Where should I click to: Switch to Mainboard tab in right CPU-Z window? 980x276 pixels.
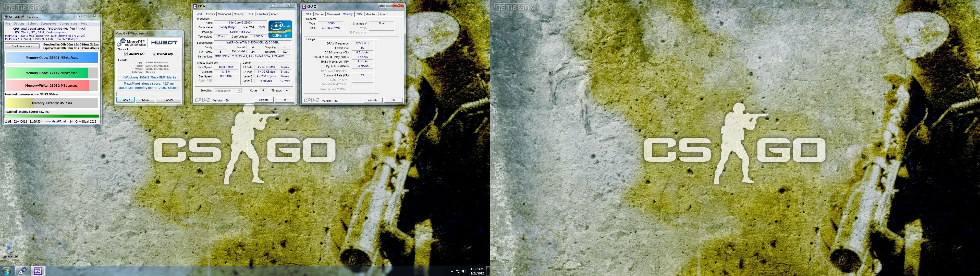(x=333, y=15)
